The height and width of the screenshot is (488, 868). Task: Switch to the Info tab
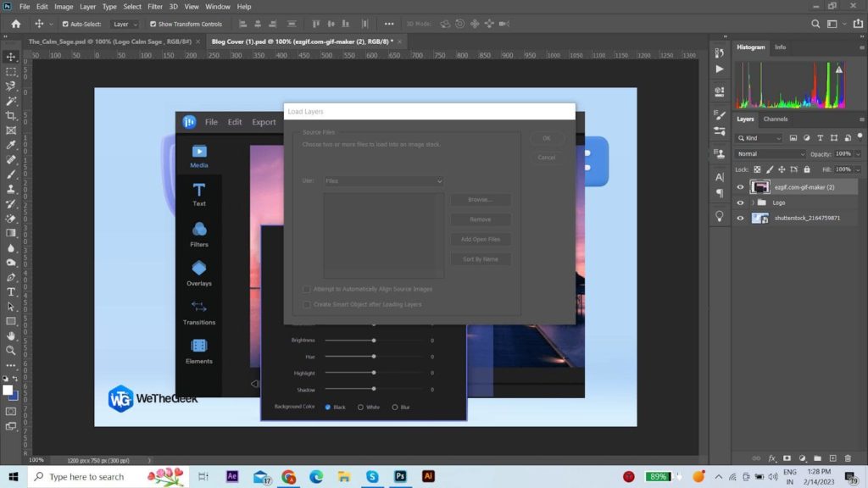(780, 47)
